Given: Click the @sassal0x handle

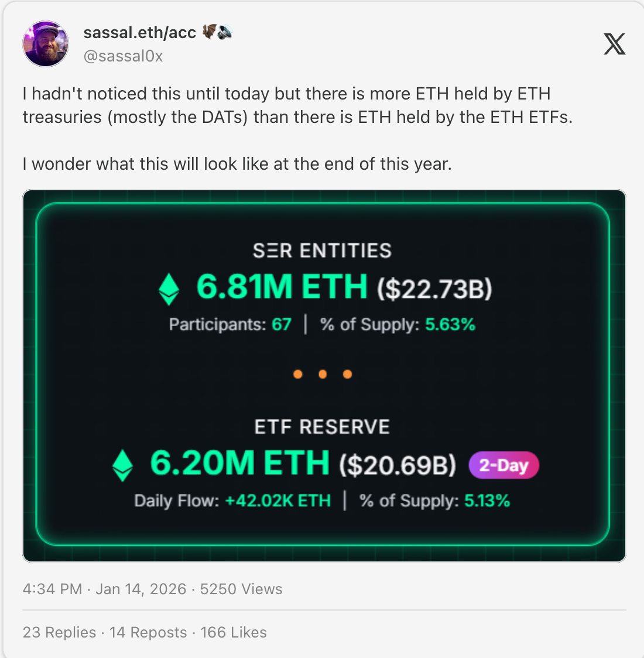Looking at the screenshot, I should click(x=123, y=56).
